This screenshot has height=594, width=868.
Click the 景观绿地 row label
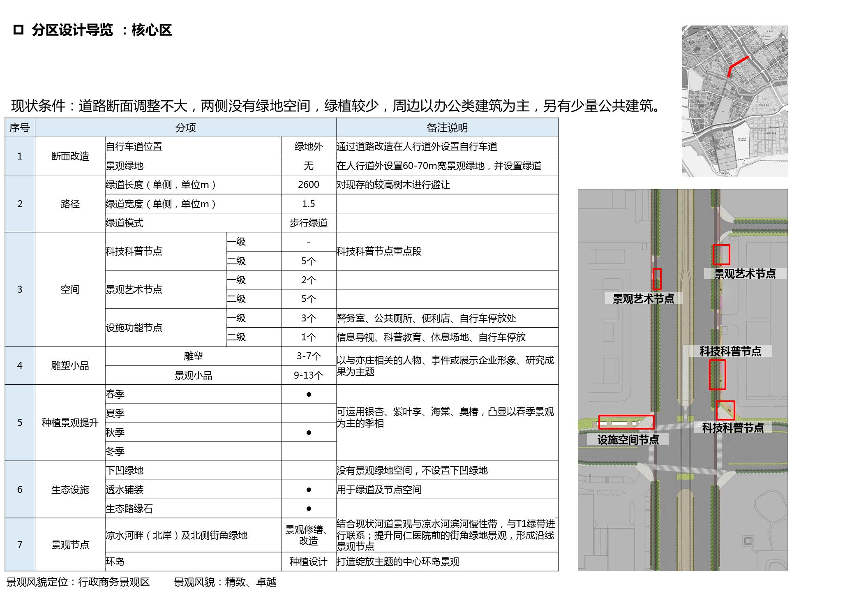tap(125, 166)
